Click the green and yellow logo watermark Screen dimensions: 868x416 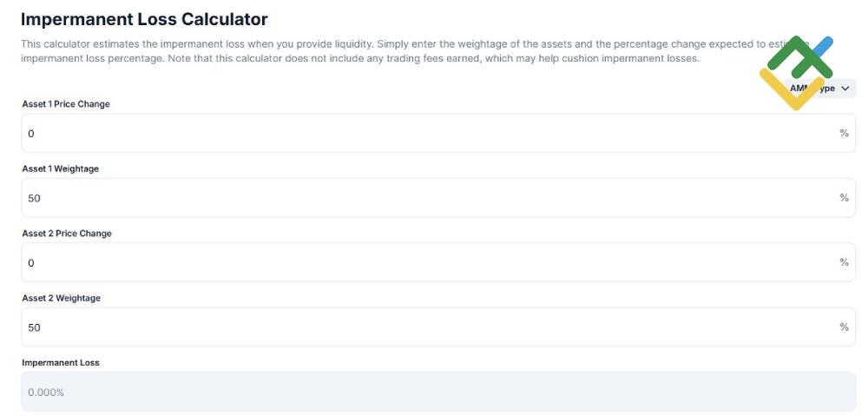(795, 71)
